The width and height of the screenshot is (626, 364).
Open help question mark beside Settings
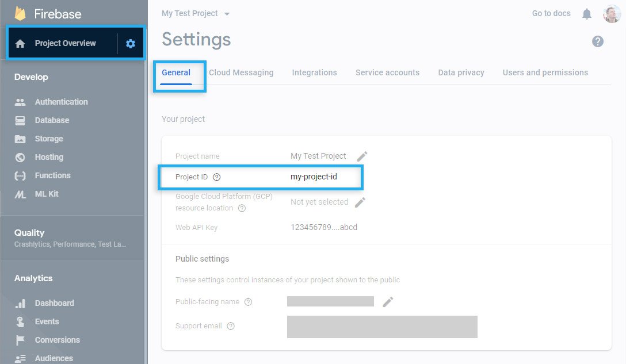point(598,41)
